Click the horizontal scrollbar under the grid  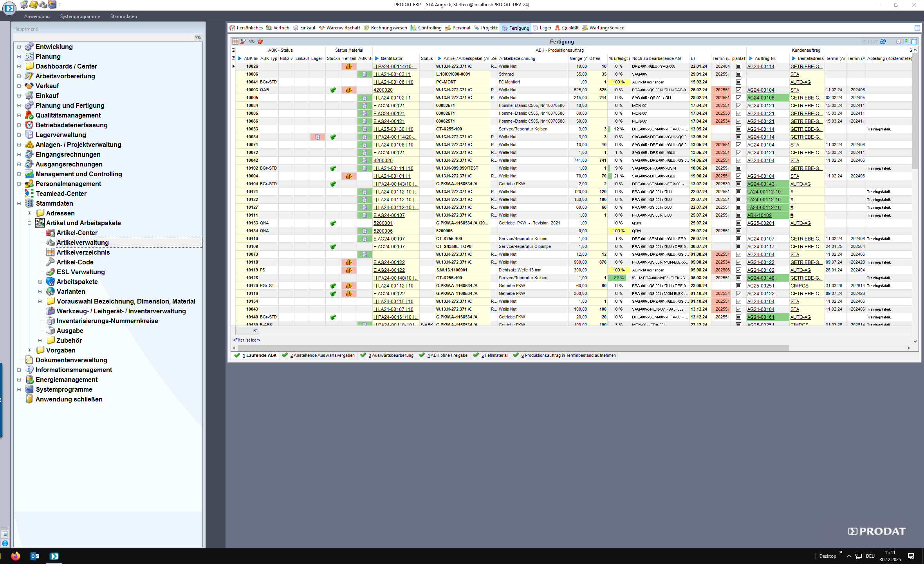click(513, 348)
